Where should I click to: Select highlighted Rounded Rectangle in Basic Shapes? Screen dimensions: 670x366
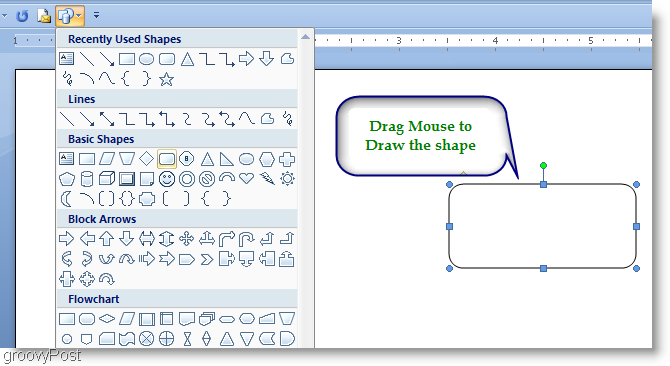[x=167, y=159]
